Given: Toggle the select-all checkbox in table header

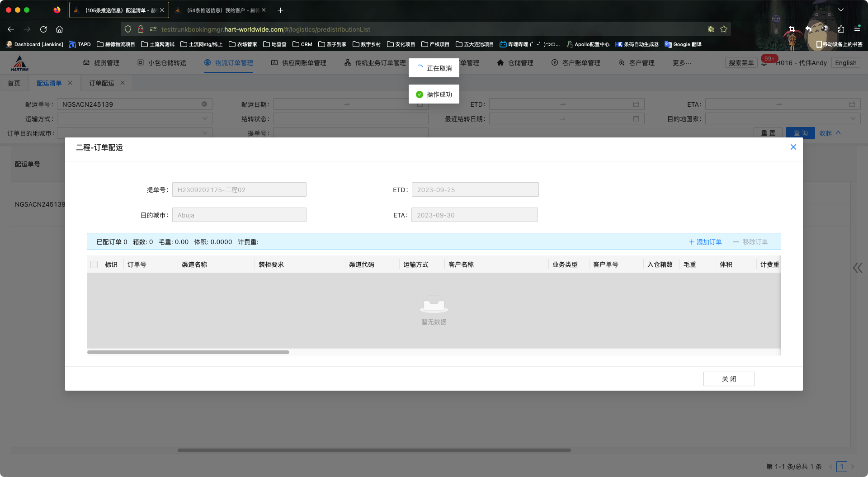Looking at the screenshot, I should click(x=94, y=264).
